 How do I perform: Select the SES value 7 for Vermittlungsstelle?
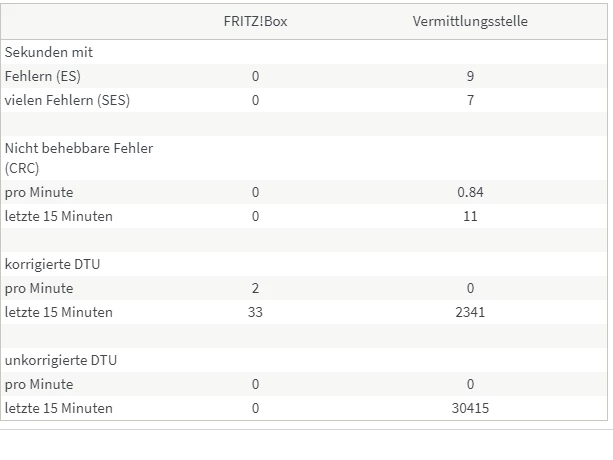[x=470, y=100]
